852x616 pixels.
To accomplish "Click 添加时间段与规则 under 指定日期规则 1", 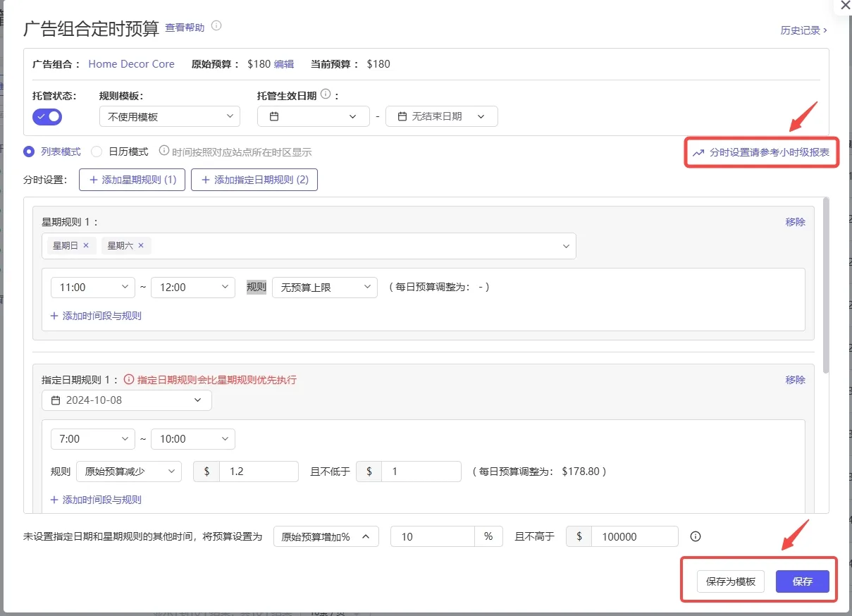I will (x=96, y=500).
